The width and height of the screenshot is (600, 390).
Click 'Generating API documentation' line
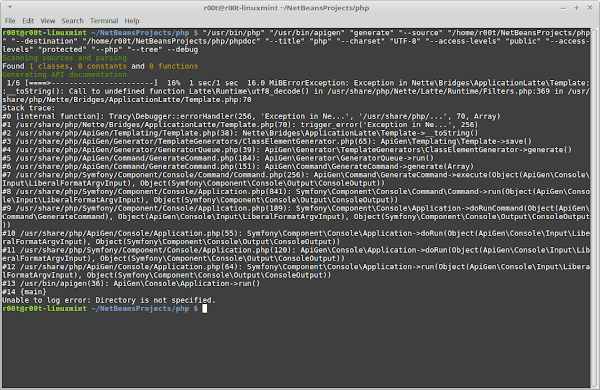[64, 75]
